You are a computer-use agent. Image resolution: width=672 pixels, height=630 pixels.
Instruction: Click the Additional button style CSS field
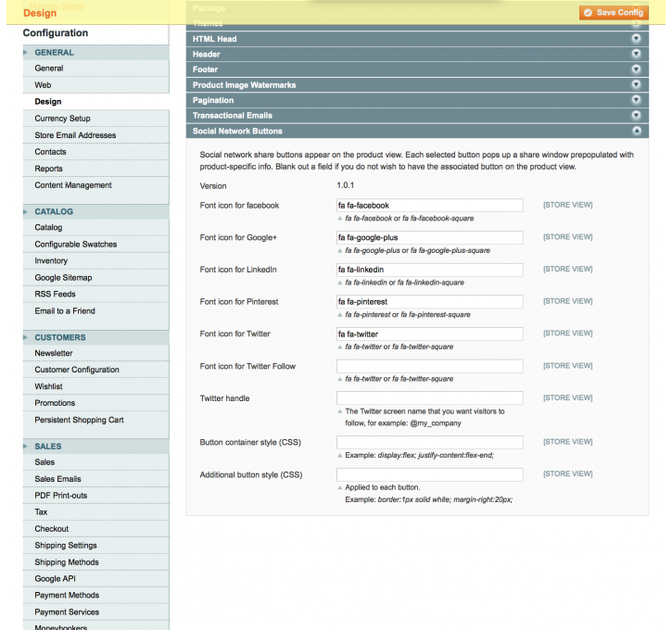click(429, 474)
